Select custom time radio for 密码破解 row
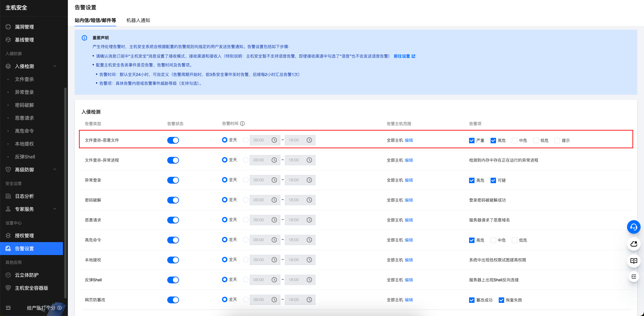 click(246, 200)
